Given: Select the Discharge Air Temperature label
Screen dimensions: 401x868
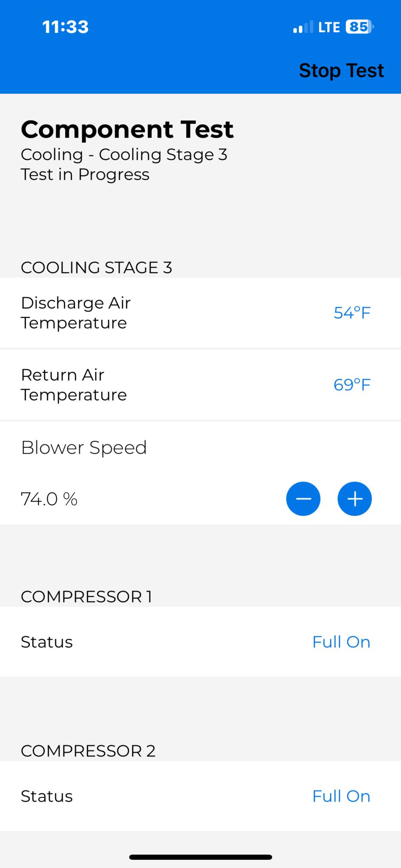Looking at the screenshot, I should (x=76, y=312).
